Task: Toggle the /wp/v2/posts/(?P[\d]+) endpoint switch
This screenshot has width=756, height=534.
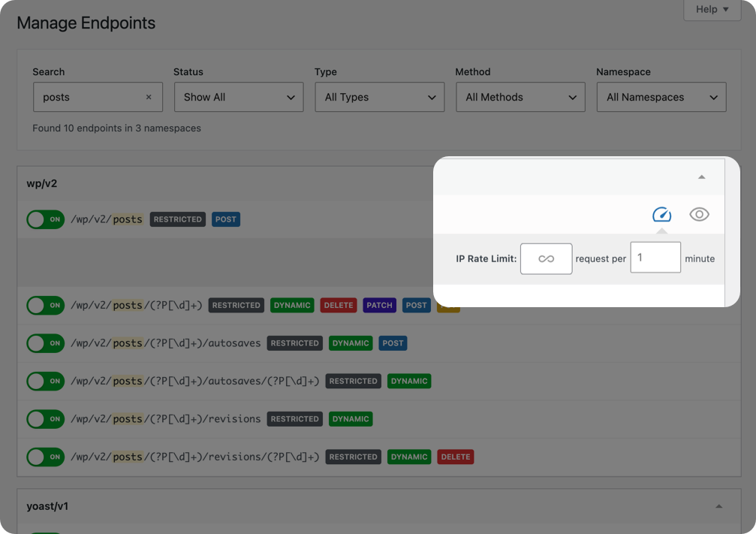Action: click(45, 306)
